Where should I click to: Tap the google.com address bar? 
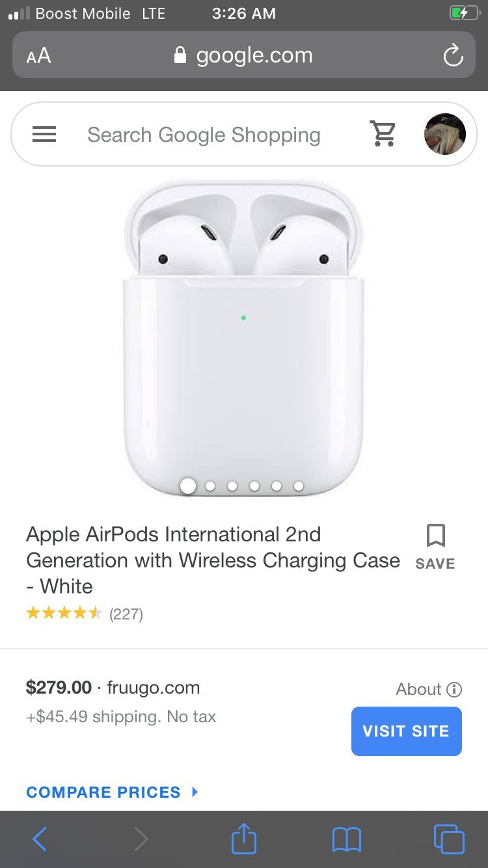click(x=244, y=55)
